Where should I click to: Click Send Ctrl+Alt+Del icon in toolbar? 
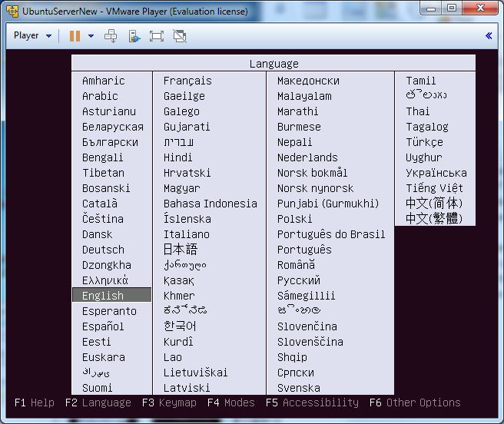[111, 36]
